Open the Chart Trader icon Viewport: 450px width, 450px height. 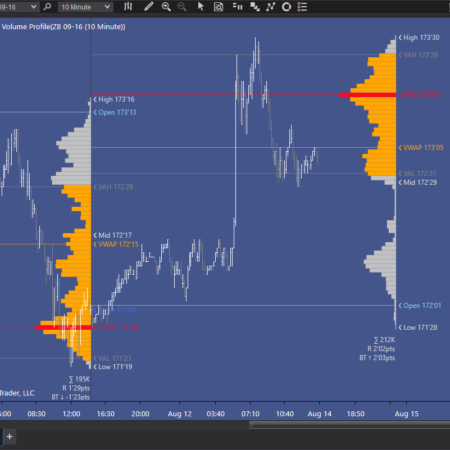237,7
